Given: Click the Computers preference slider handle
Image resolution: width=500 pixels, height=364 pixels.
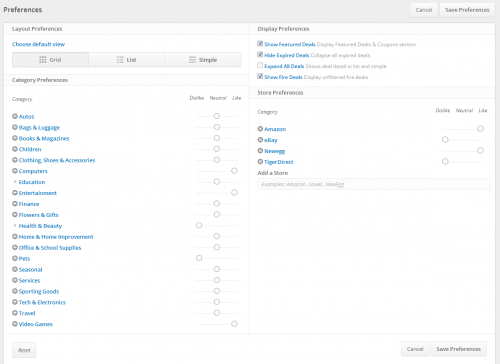Looking at the screenshot, I should (x=234, y=171).
